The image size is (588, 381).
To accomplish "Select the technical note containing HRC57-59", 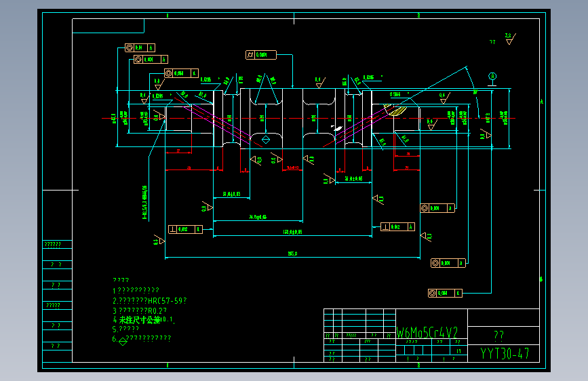I will [150, 301].
